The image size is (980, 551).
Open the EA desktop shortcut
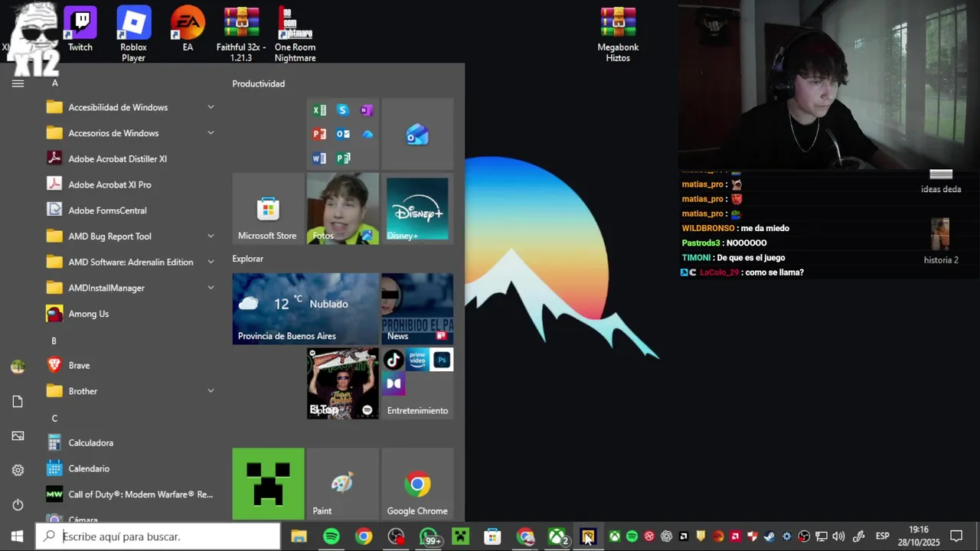[x=188, y=29]
